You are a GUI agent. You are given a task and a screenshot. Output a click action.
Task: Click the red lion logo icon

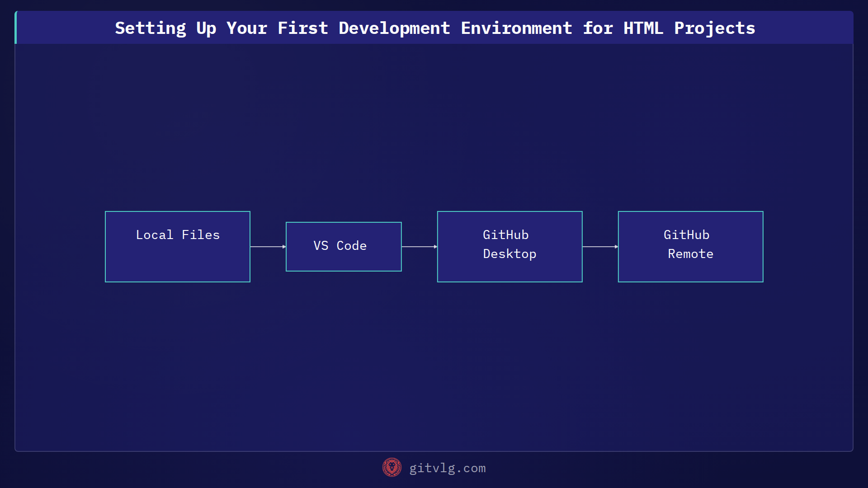click(x=392, y=468)
